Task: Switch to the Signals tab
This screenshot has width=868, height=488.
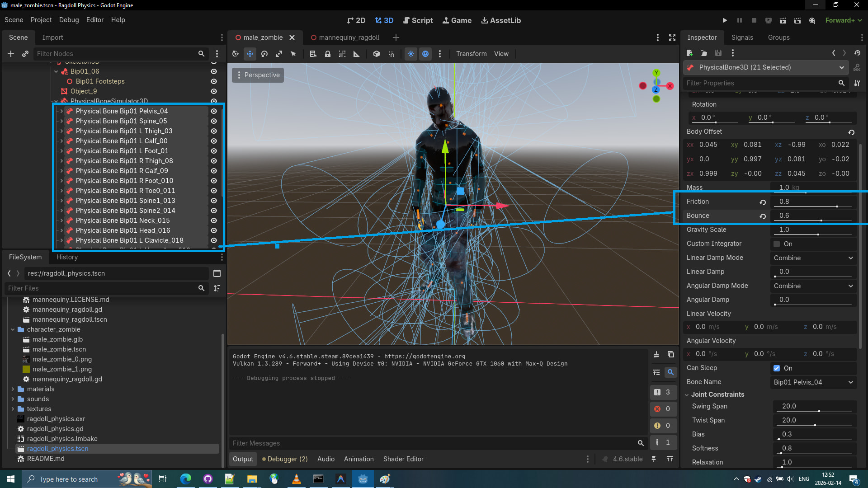Action: 742,38
